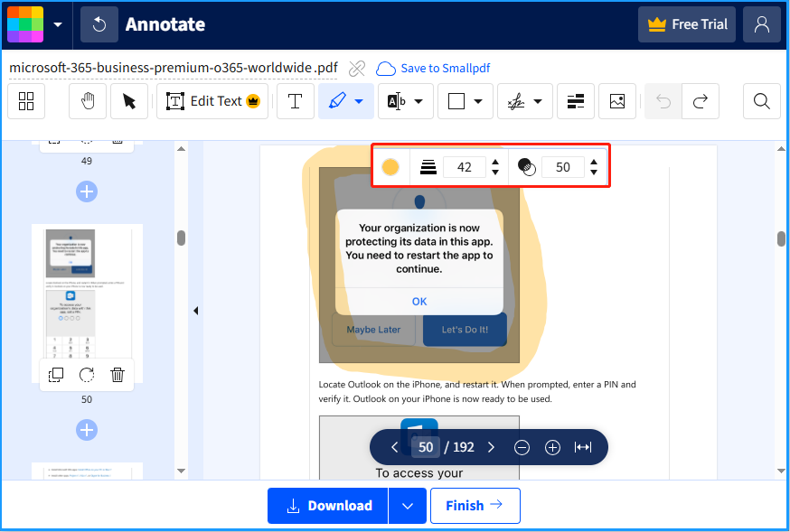Click the file name microsoft-365-business-premium-o365-worldwide.pdf
The image size is (790, 532).
tap(174, 68)
